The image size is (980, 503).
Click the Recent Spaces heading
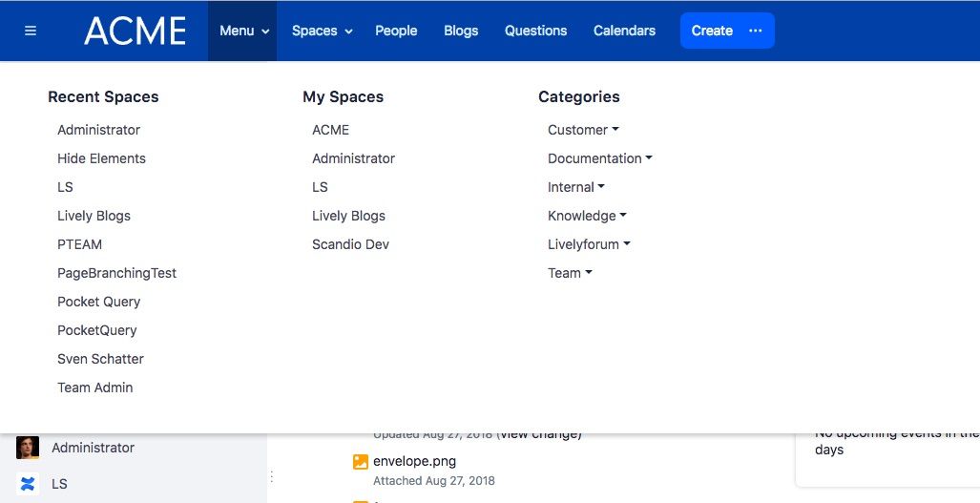(103, 96)
